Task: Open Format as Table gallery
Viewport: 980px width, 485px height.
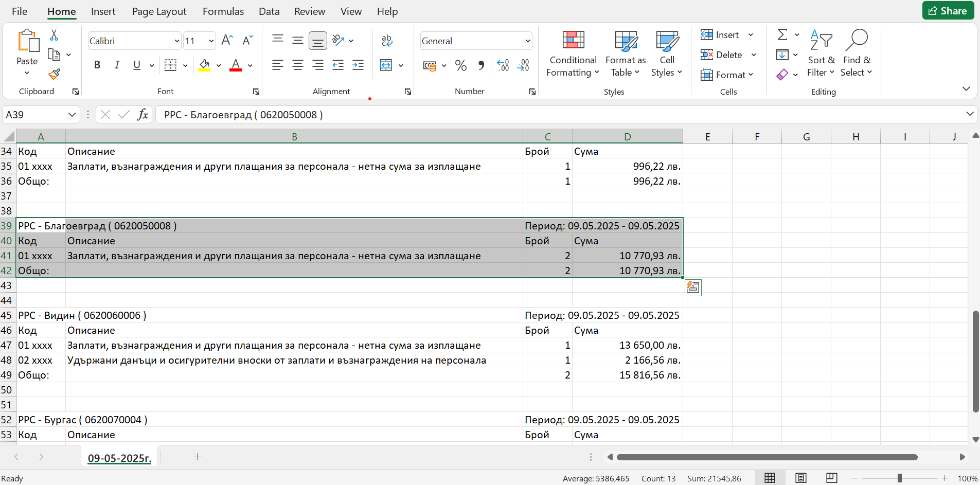Action: point(626,53)
